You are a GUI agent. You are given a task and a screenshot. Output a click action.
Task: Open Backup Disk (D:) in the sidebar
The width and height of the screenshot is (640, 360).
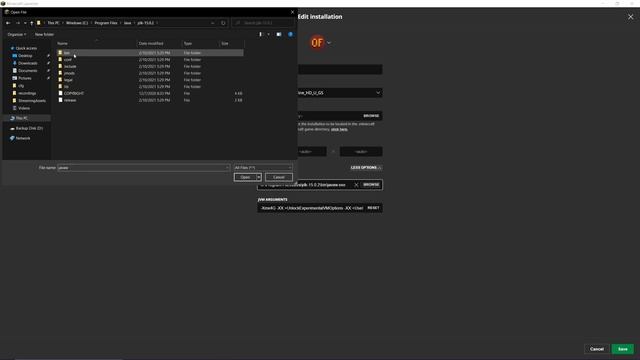coord(29,128)
